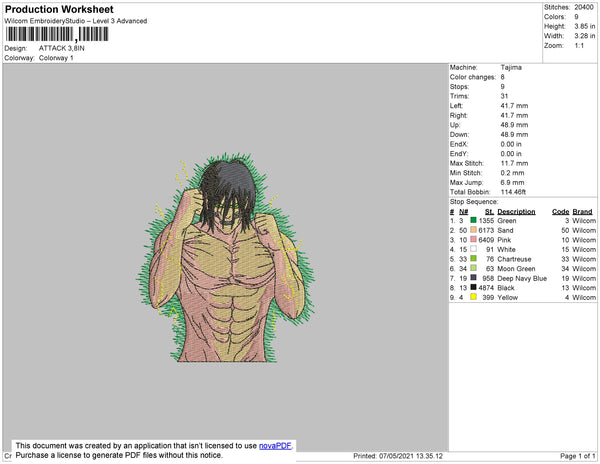Select the colorway value 'Colorway 1'
Image resolution: width=600 pixels, height=464 pixels.
(56, 58)
